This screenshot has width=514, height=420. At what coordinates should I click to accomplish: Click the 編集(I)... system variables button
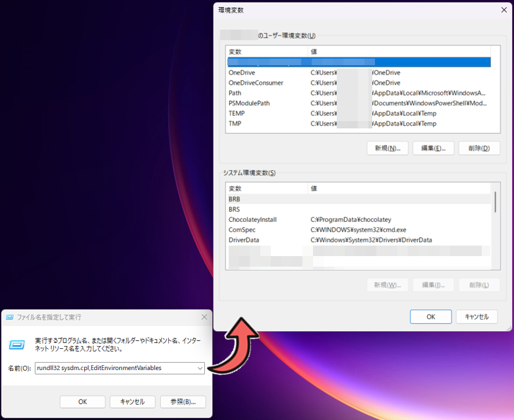tap(434, 285)
